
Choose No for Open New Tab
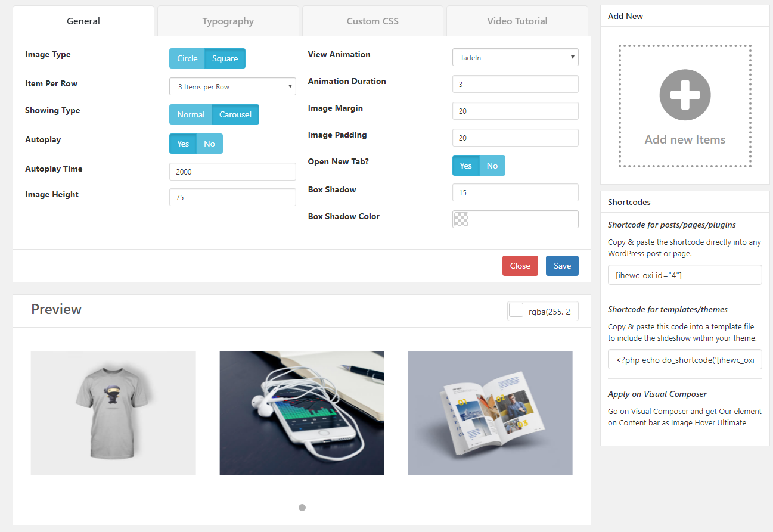(492, 166)
